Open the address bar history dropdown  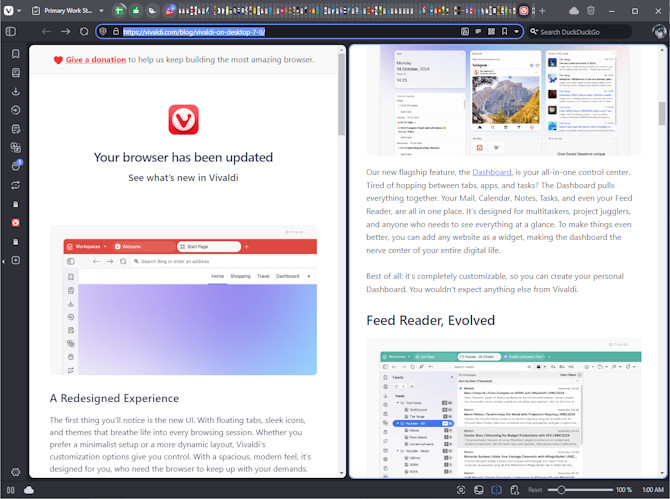(x=517, y=32)
